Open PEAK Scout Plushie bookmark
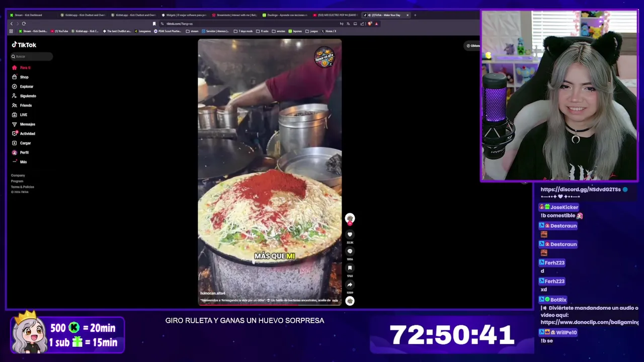 [x=168, y=31]
